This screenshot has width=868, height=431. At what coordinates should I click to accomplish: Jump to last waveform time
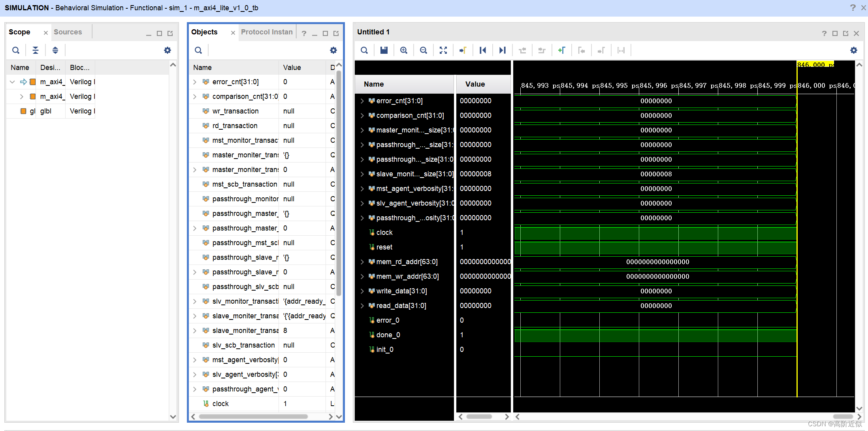click(502, 50)
